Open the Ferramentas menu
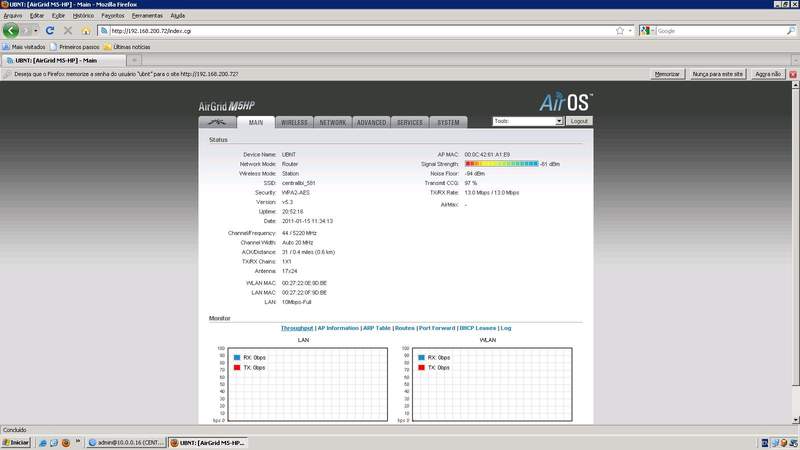800x450 pixels. coord(147,16)
